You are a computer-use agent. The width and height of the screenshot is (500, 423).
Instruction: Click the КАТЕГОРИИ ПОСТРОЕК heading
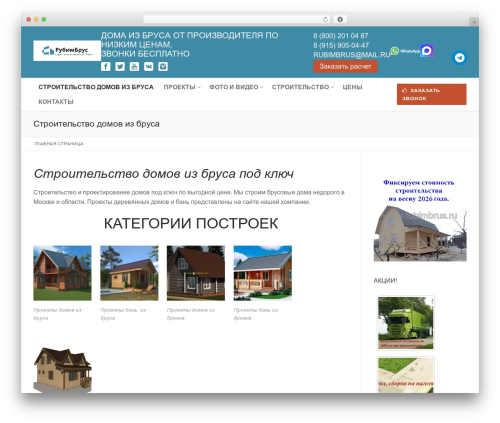pyautogui.click(x=191, y=223)
